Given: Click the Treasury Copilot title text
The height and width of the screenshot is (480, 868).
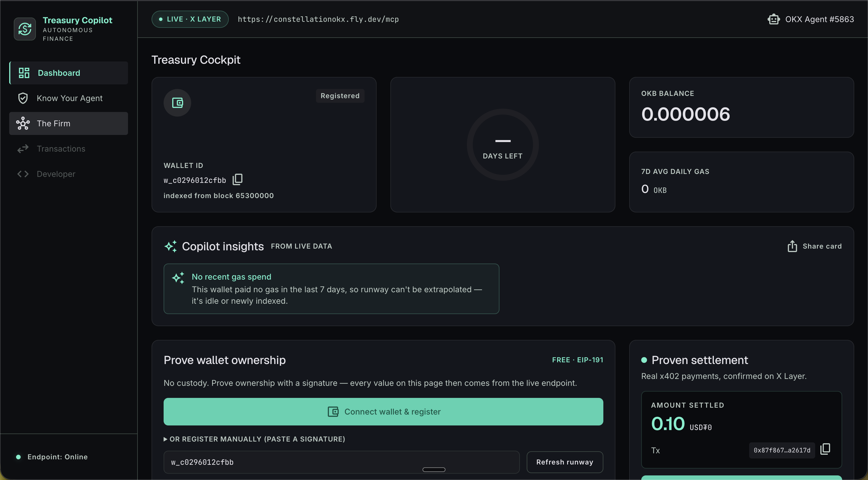Looking at the screenshot, I should [77, 20].
